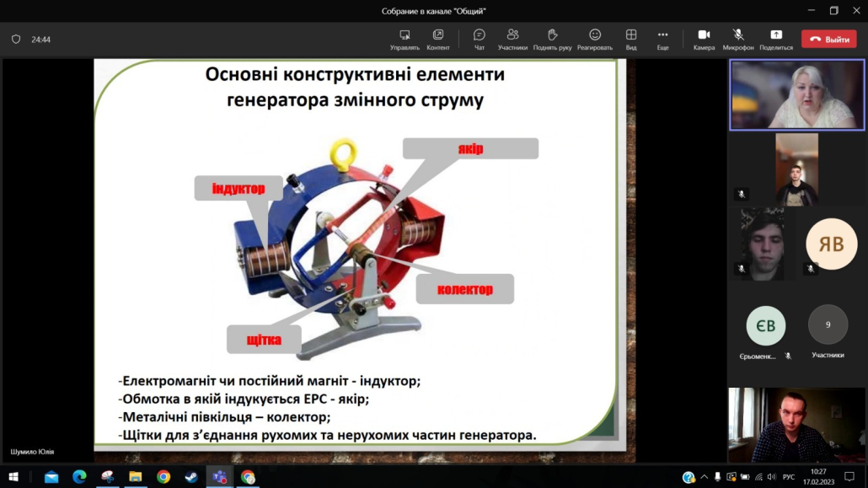Expand hidden system tray icons chevron

pyautogui.click(x=704, y=477)
